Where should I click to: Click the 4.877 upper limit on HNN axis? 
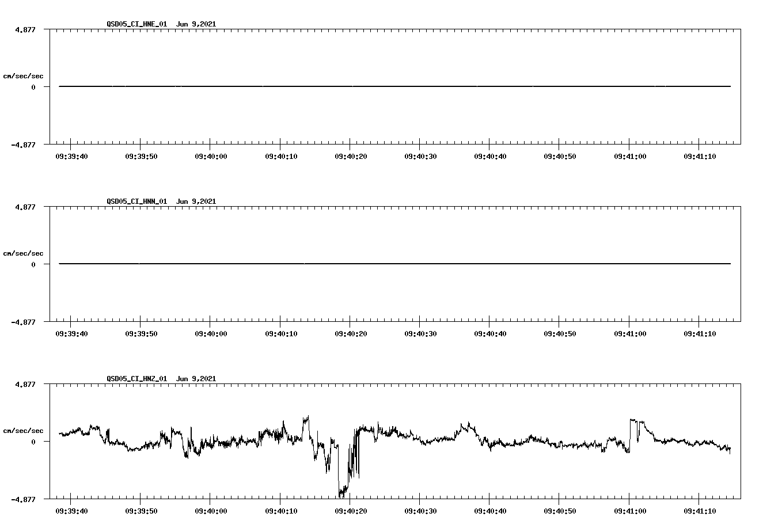coord(25,207)
